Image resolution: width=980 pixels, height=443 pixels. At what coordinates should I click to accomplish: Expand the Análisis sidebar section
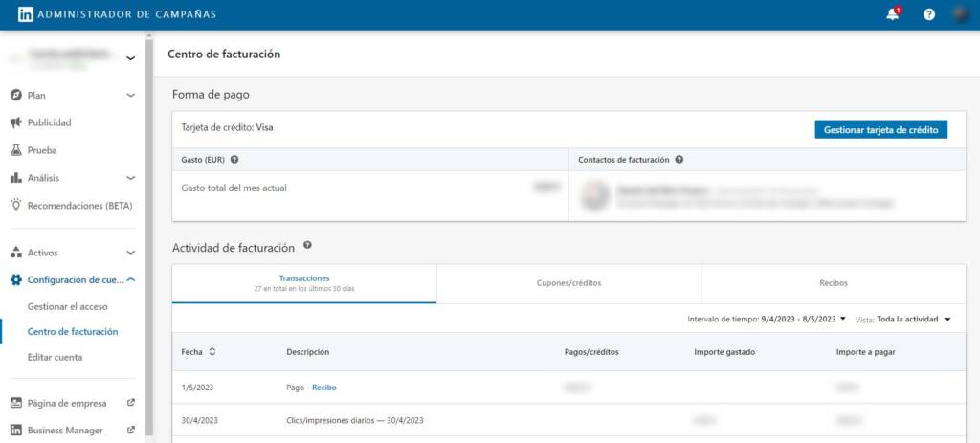click(130, 178)
